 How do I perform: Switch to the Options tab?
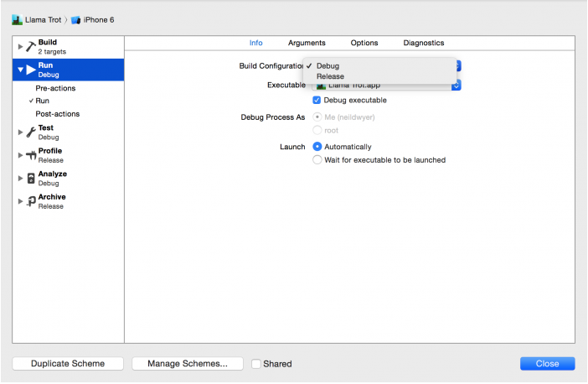click(364, 43)
